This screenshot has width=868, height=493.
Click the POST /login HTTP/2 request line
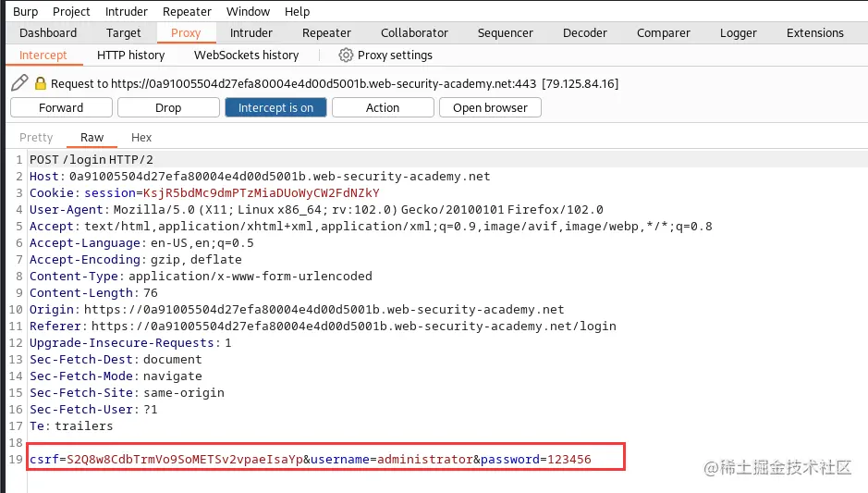click(92, 159)
